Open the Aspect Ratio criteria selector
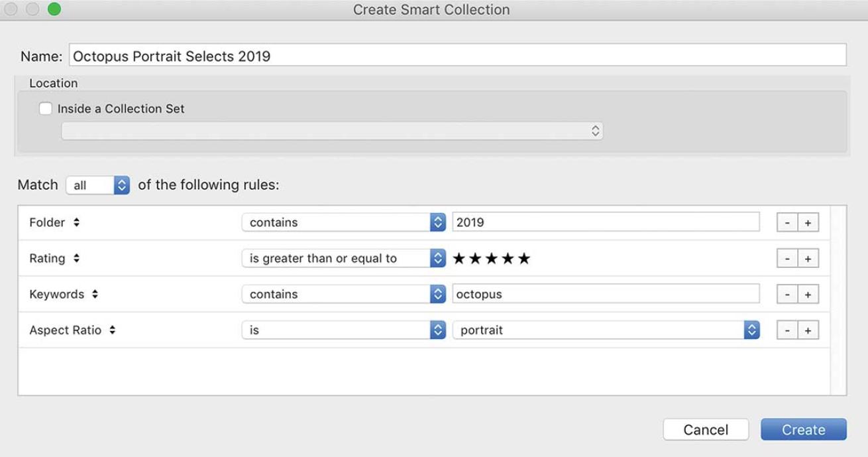Viewport: 868px width, 457px height. click(x=72, y=330)
